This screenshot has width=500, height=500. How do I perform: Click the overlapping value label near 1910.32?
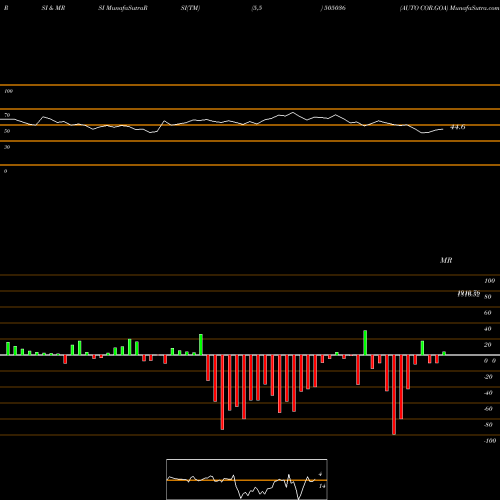coord(469,294)
